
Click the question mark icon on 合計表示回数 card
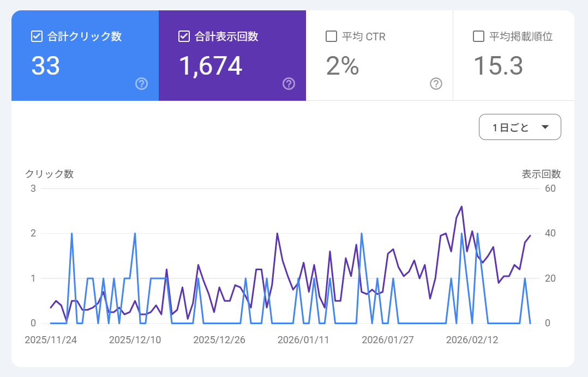click(289, 84)
